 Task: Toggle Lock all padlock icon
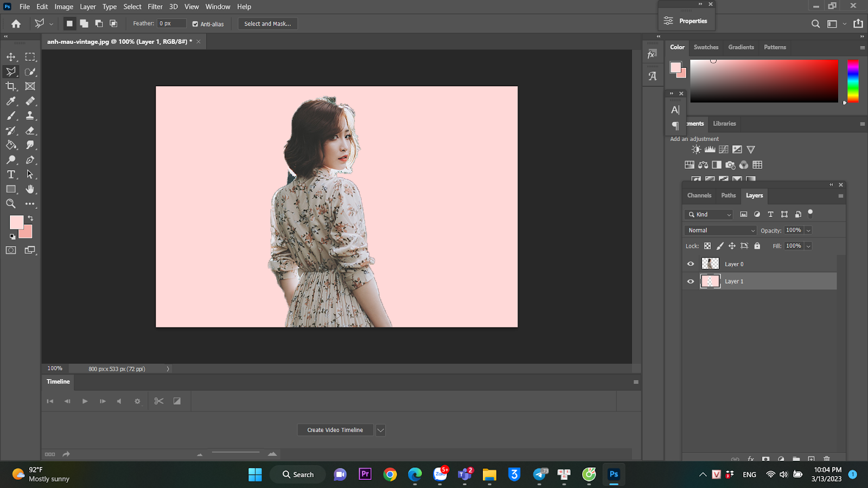pos(757,246)
